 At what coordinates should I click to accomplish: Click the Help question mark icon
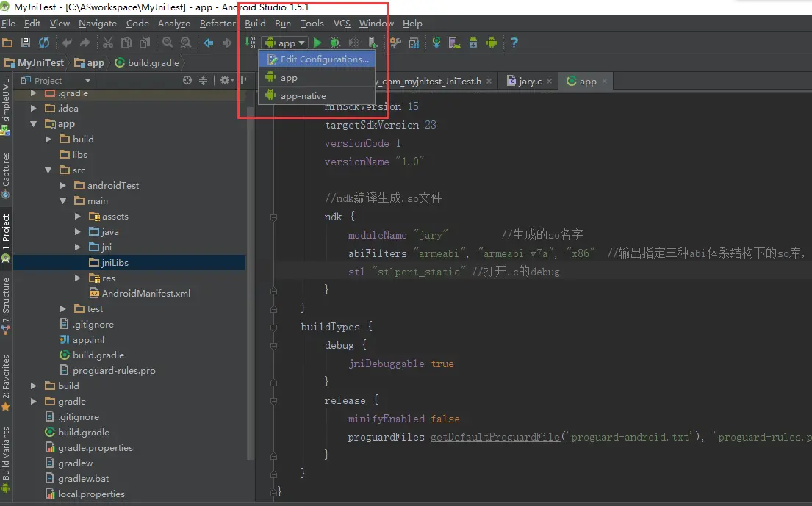click(514, 43)
